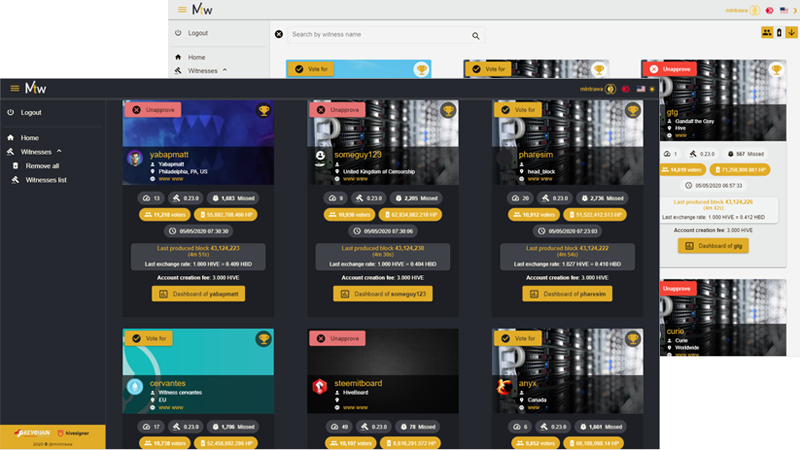
Task: Click yabapmatt Last produced block 43,124,223
Action: point(198,248)
